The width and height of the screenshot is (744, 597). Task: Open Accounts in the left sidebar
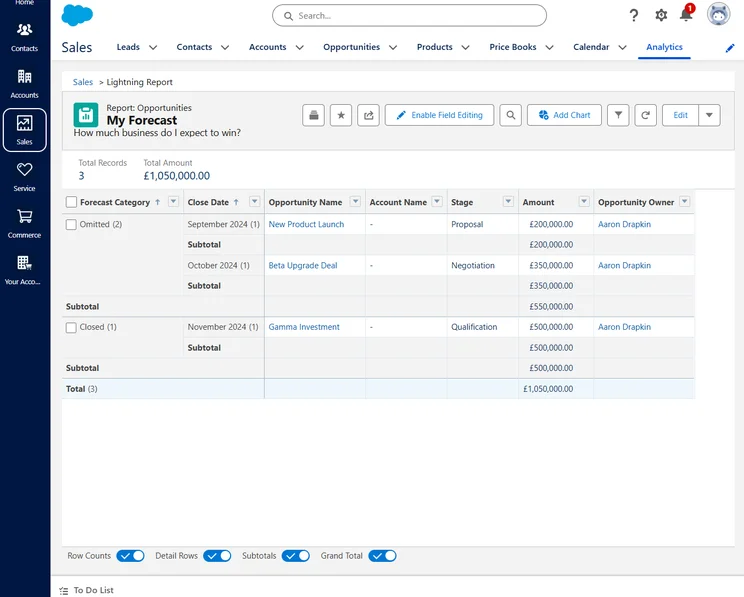tap(25, 84)
